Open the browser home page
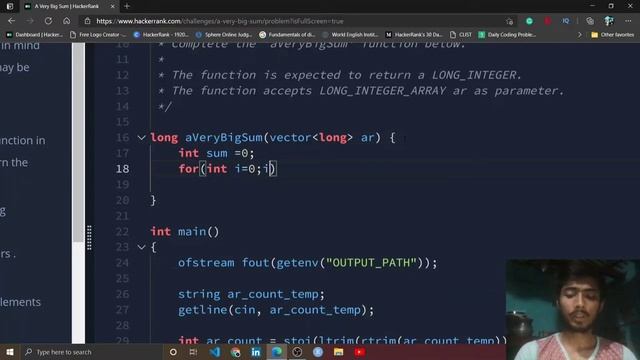Image resolution: width=640 pixels, height=360 pixels. click(67, 21)
